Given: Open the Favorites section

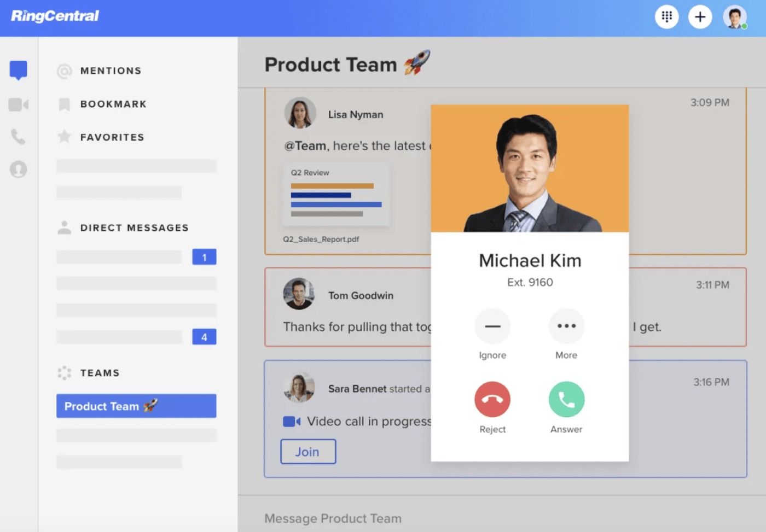Looking at the screenshot, I should [x=112, y=137].
